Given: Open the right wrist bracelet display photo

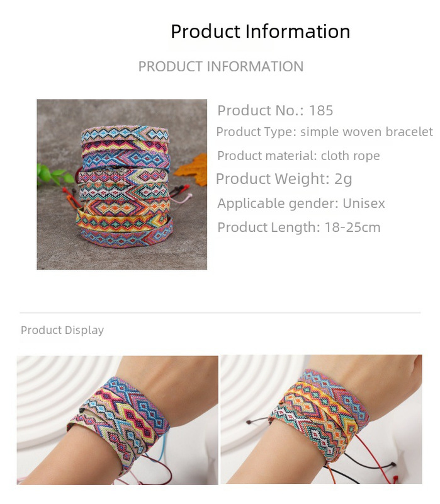Looking at the screenshot, I should click(322, 419).
